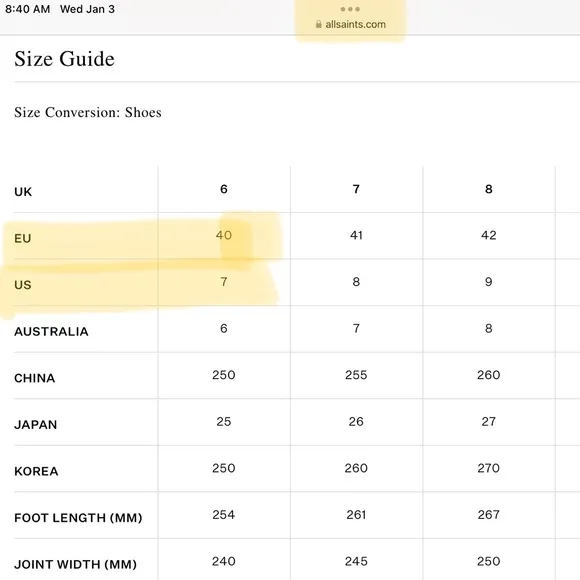Open the allsaints.com address bar

351,24
